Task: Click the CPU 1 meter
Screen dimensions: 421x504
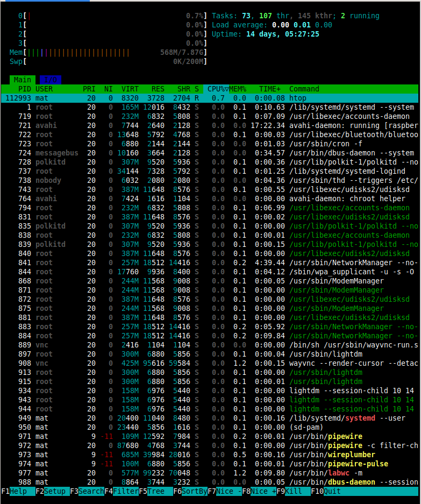Action: pos(112,25)
